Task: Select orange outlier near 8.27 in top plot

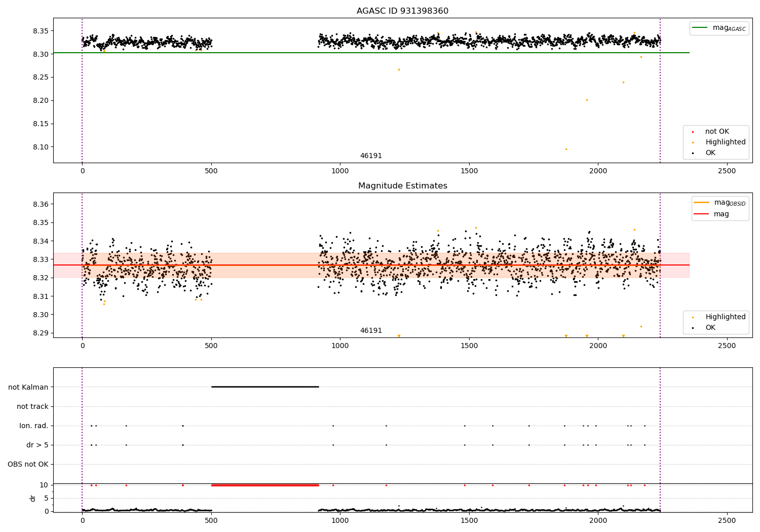Action: tap(399, 69)
